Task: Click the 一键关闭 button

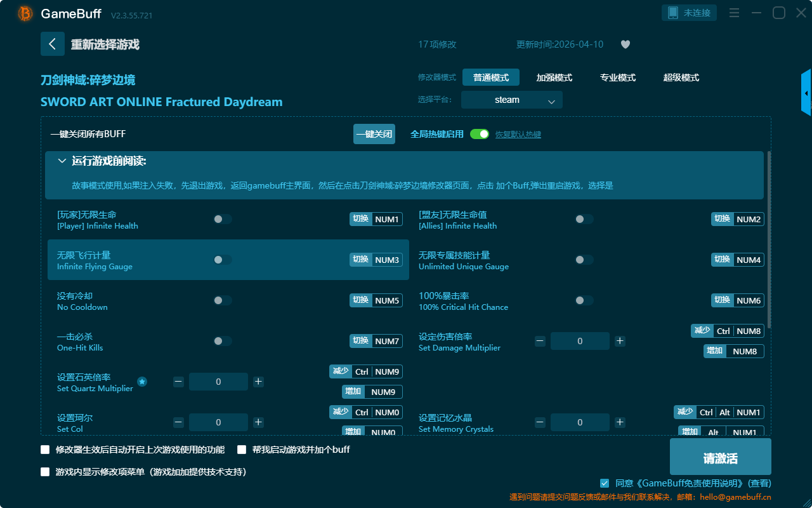Action: pos(374,134)
